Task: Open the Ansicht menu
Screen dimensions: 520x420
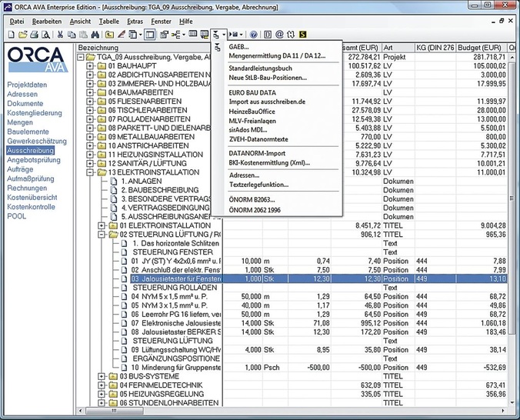Action: pos(80,22)
